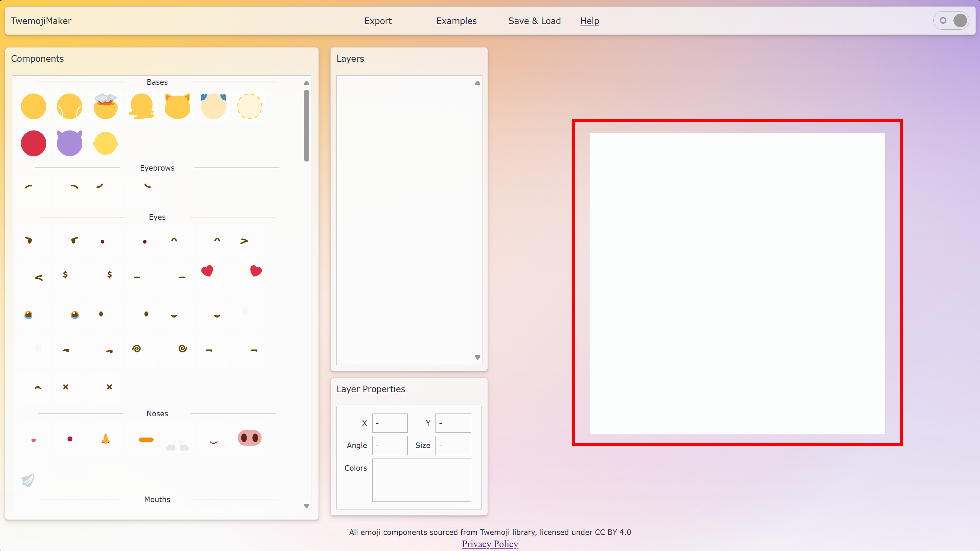Image resolution: width=980 pixels, height=551 pixels.
Task: Choose the pig snout nose
Action: point(249,438)
